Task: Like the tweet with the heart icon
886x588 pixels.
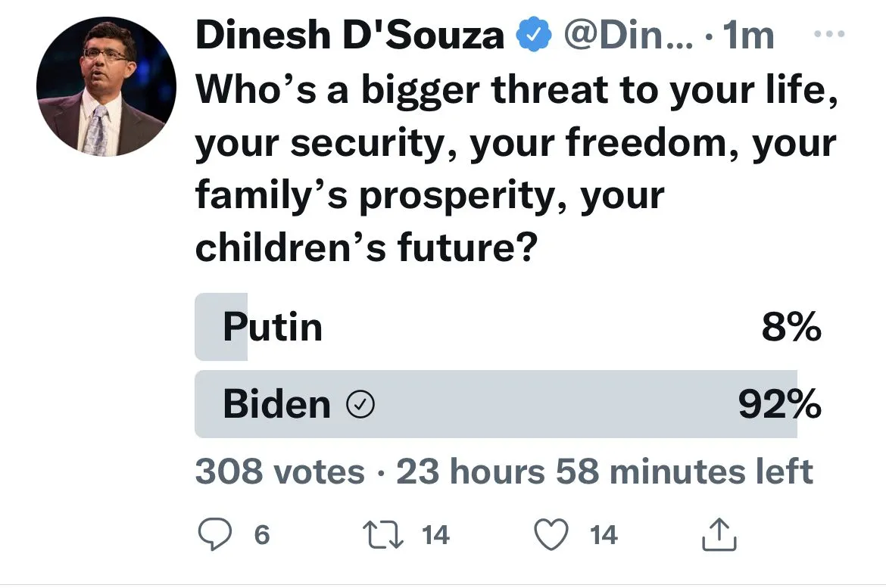Action: pos(552,536)
